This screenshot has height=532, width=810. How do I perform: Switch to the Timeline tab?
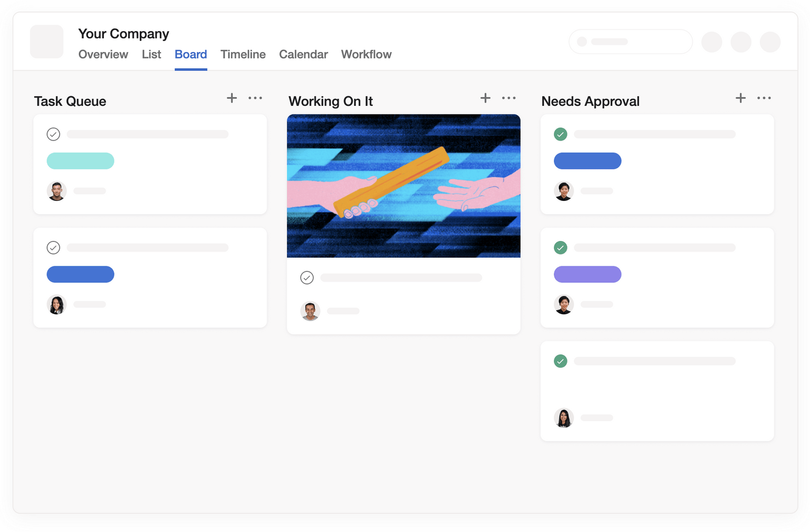[x=243, y=54]
